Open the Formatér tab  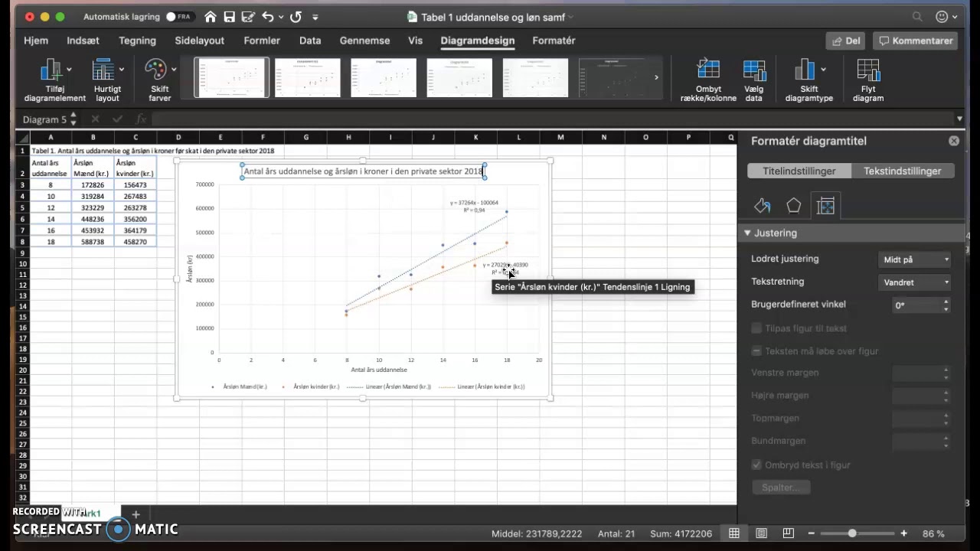554,41
